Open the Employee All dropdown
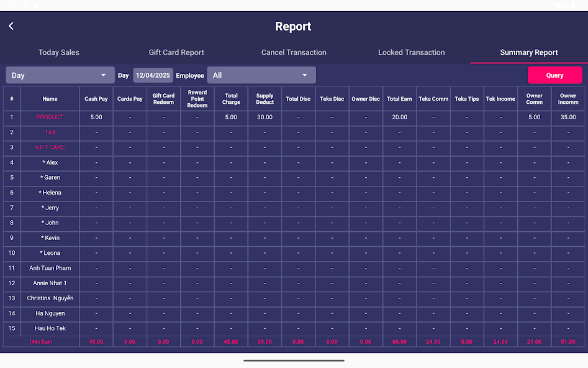The height and width of the screenshot is (368, 588). tap(261, 75)
